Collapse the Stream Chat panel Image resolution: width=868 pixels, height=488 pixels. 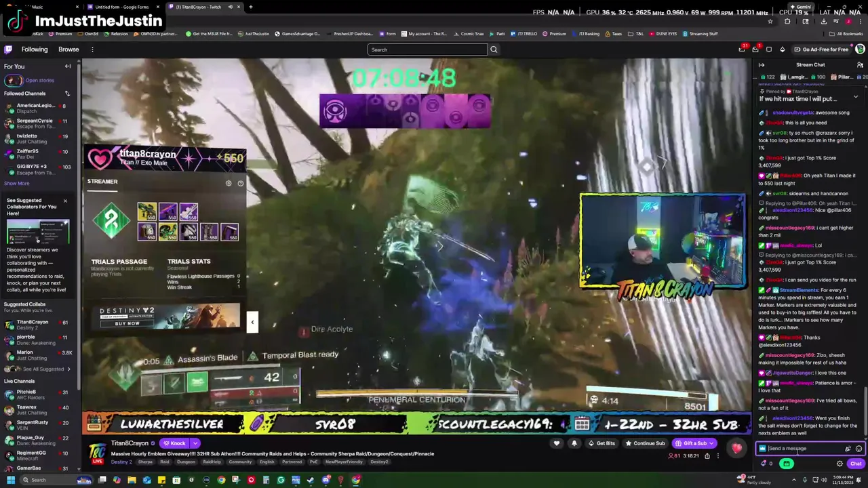[762, 65]
